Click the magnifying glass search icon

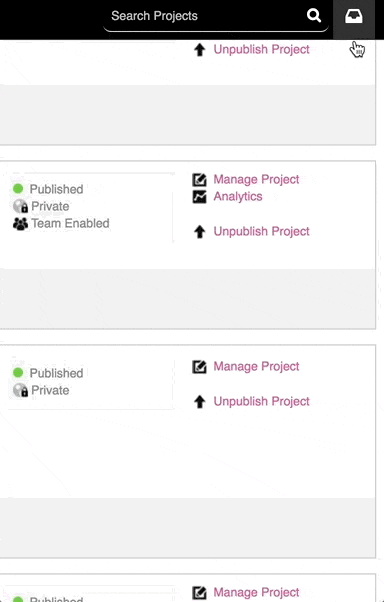[314, 15]
